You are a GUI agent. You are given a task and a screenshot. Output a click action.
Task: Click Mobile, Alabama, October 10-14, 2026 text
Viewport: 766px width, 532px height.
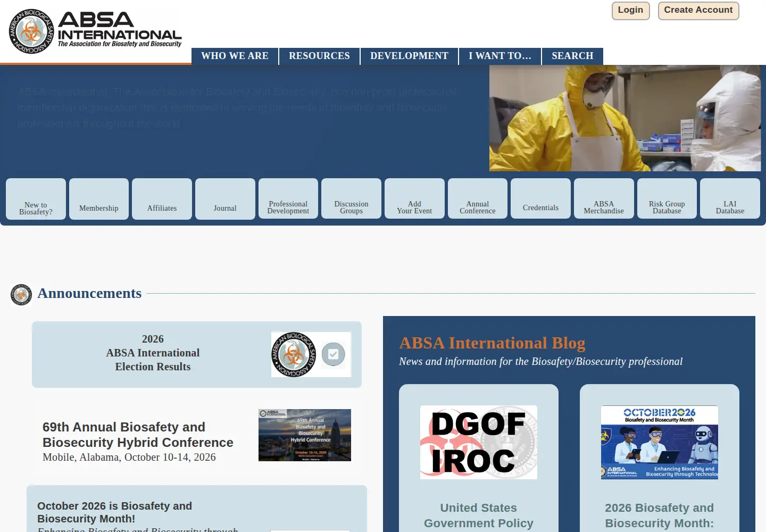pos(129,458)
